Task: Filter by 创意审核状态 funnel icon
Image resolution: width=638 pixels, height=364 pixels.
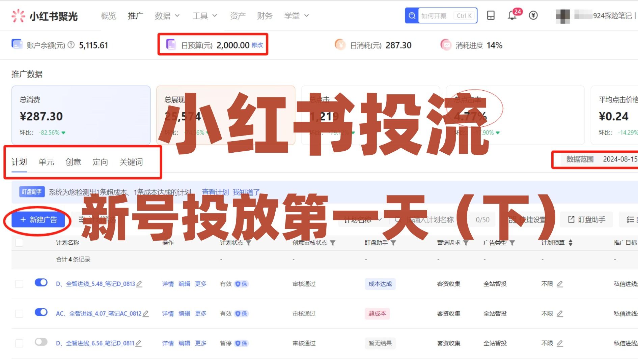Action: point(333,243)
